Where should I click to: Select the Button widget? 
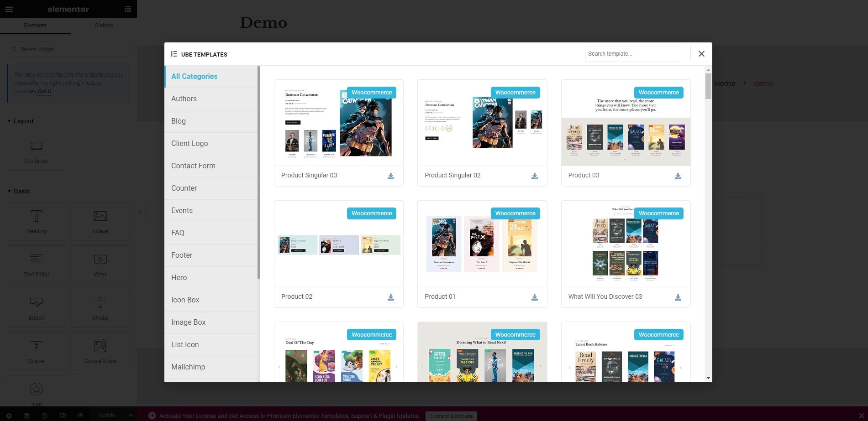(37, 308)
